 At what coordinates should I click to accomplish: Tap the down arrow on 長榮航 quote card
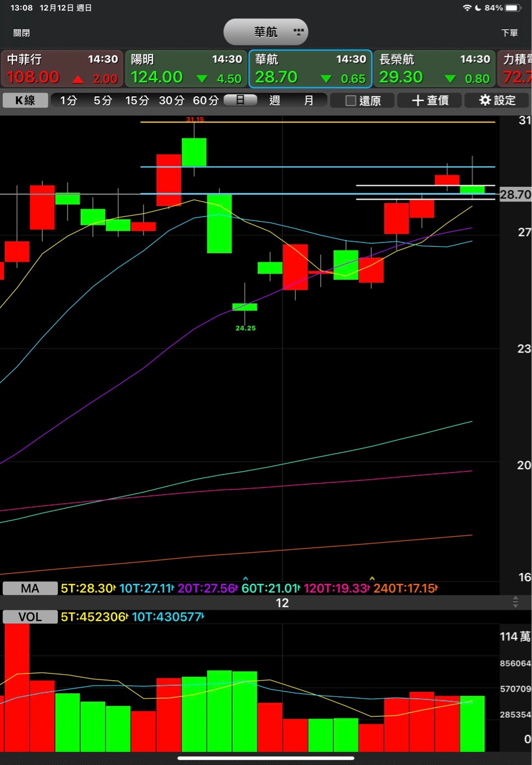tap(450, 78)
